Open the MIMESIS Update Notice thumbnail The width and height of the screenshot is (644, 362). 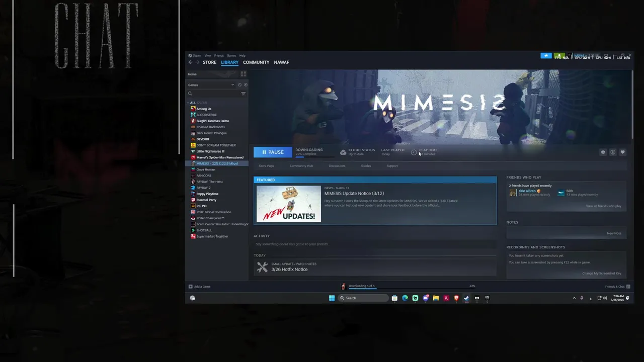click(288, 204)
